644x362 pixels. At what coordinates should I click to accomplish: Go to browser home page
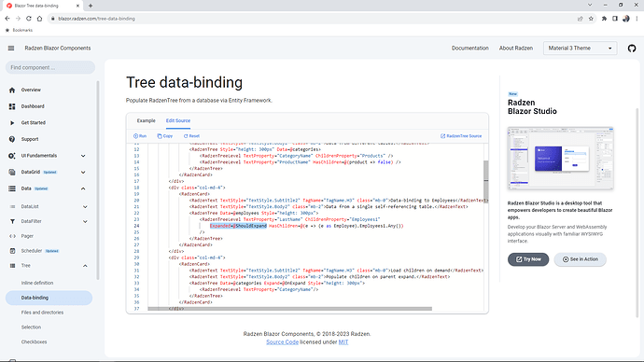point(39,19)
